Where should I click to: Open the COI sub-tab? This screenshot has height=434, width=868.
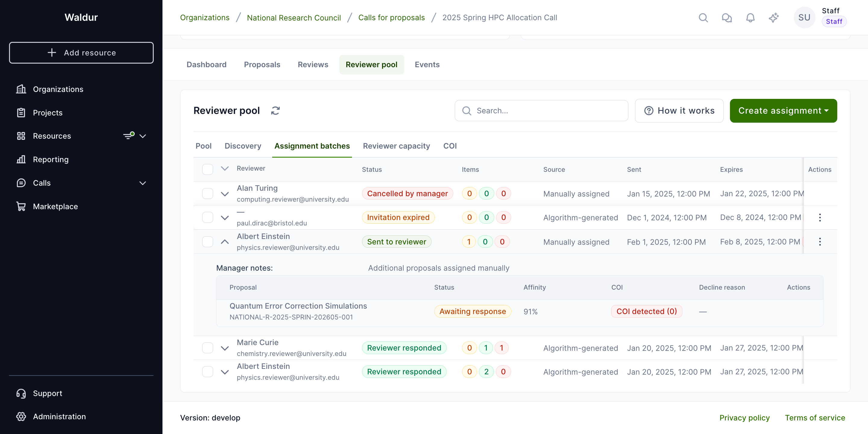pyautogui.click(x=450, y=146)
